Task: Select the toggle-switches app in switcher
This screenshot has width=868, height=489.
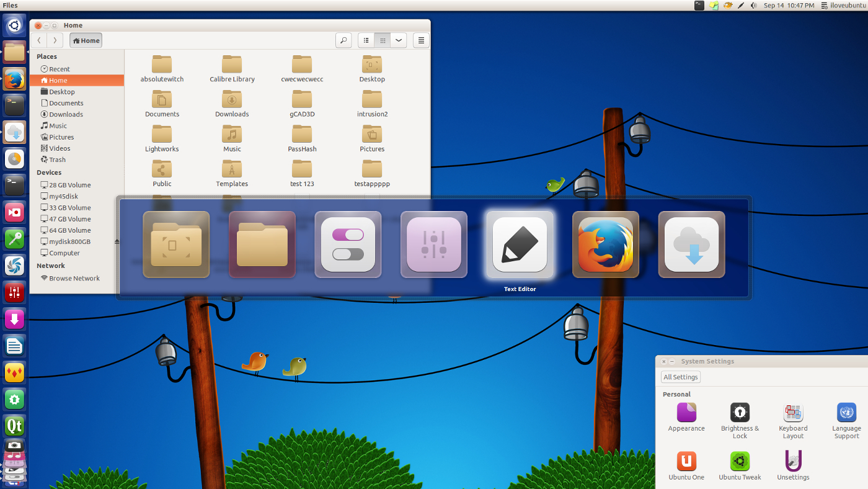Action: (x=348, y=244)
